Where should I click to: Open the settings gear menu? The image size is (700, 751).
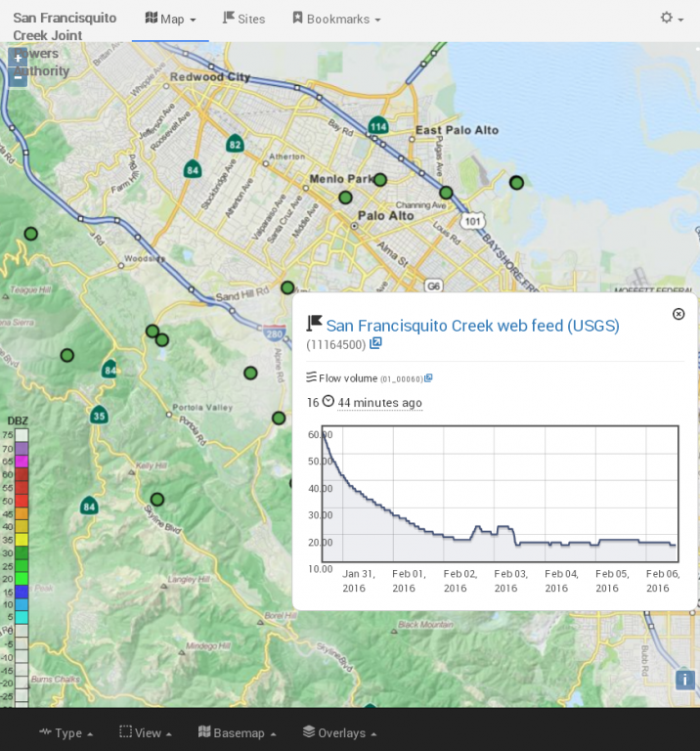tap(671, 19)
